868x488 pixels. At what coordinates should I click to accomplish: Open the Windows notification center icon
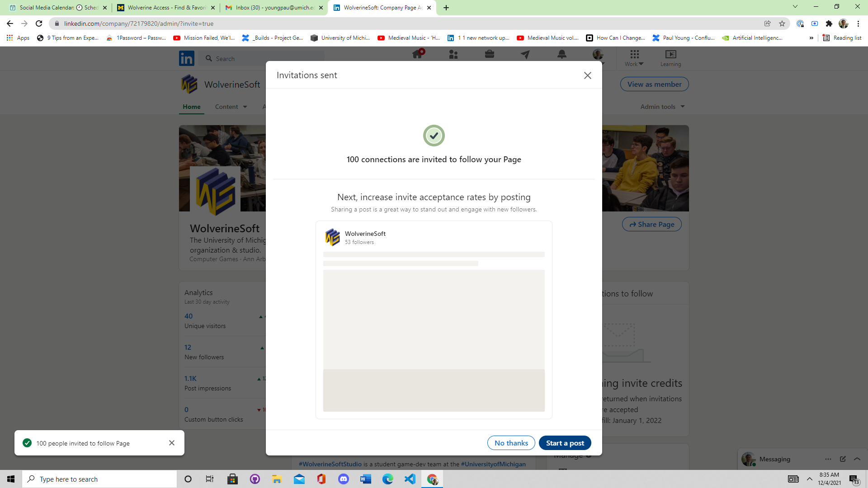[854, 479]
